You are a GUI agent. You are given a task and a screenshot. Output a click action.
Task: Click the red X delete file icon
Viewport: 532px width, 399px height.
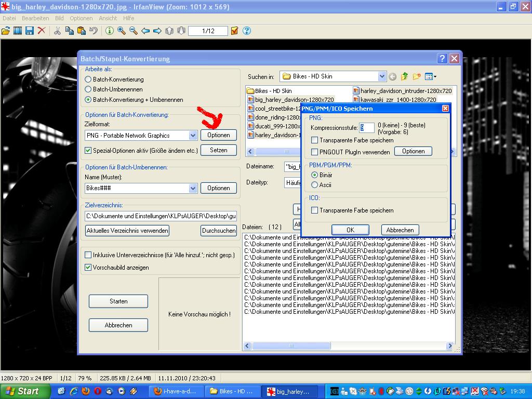[x=42, y=31]
